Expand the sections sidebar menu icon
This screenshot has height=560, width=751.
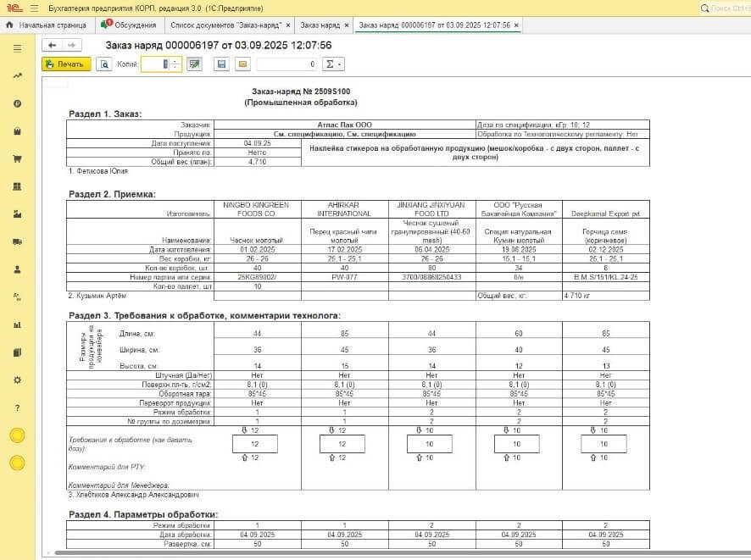(x=17, y=48)
